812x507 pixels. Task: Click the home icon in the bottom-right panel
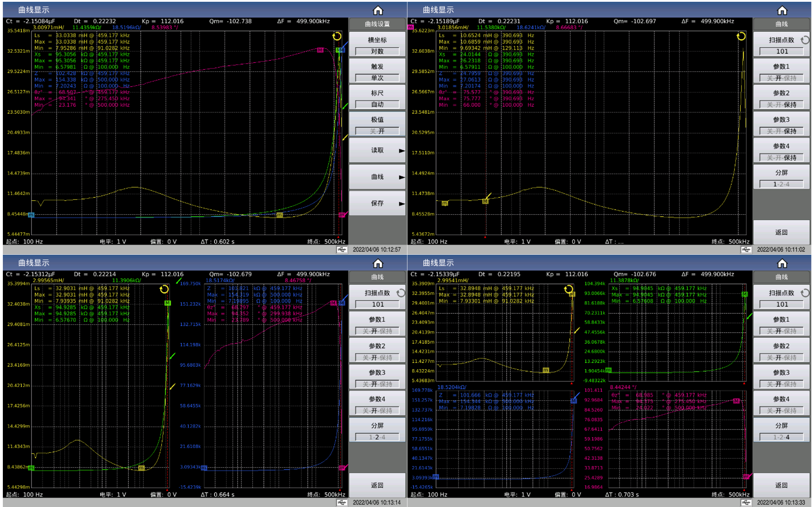782,263
